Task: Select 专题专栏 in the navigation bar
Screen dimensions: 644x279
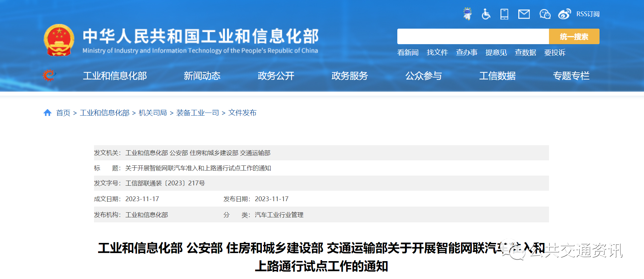Action: coord(571,76)
